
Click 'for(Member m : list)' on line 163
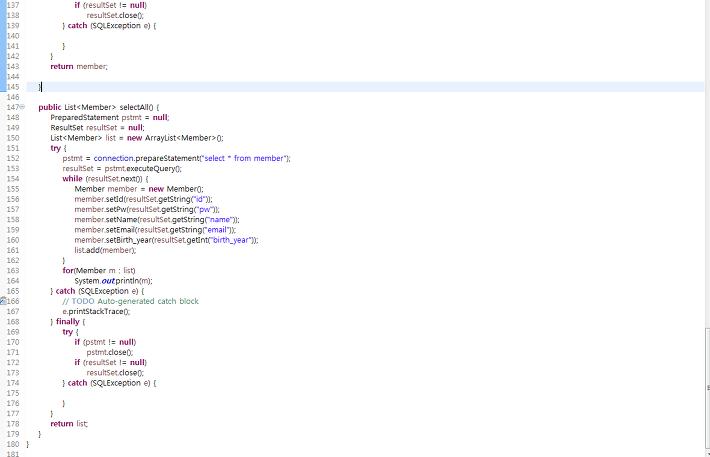[x=99, y=270]
